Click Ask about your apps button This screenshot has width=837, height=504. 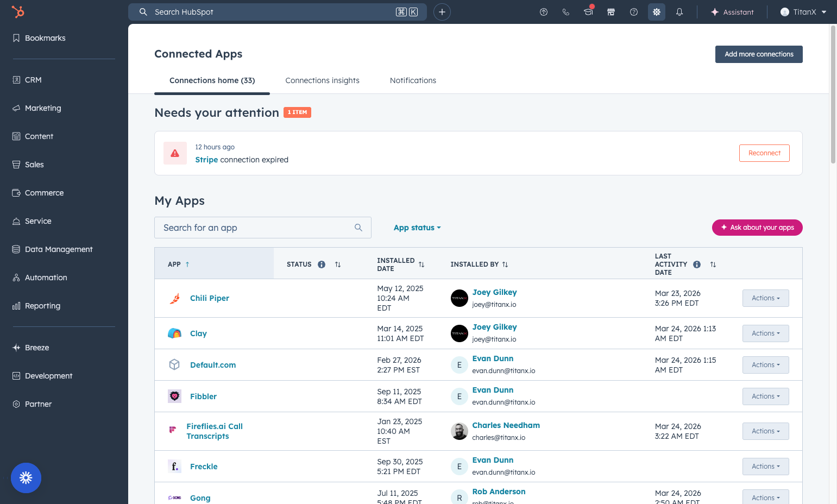pyautogui.click(x=757, y=228)
